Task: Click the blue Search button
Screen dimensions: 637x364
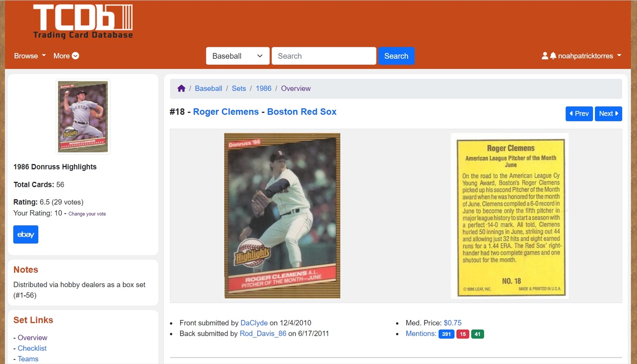Action: click(x=396, y=56)
